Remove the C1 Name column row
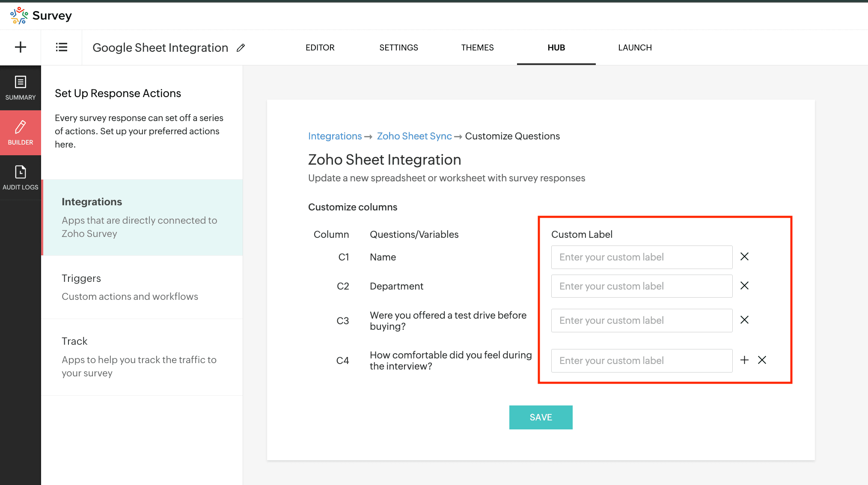The image size is (868, 485). [744, 257]
